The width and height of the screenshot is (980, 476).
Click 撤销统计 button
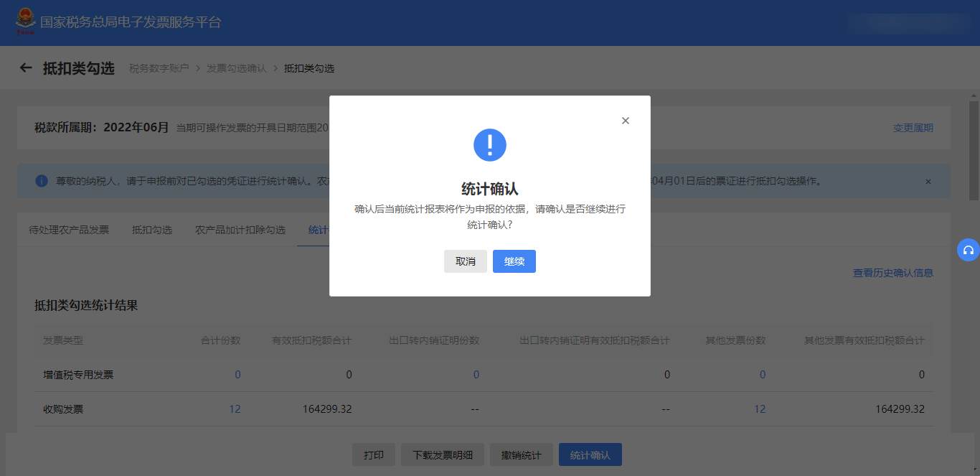[x=521, y=455]
